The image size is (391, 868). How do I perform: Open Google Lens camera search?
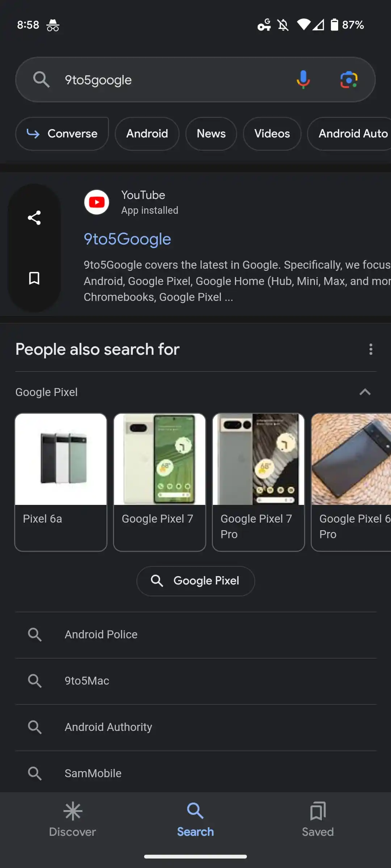tap(349, 80)
